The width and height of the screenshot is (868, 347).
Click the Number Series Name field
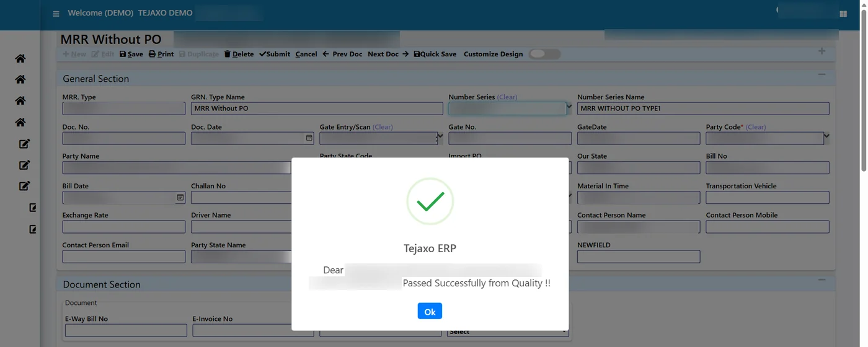click(x=703, y=108)
